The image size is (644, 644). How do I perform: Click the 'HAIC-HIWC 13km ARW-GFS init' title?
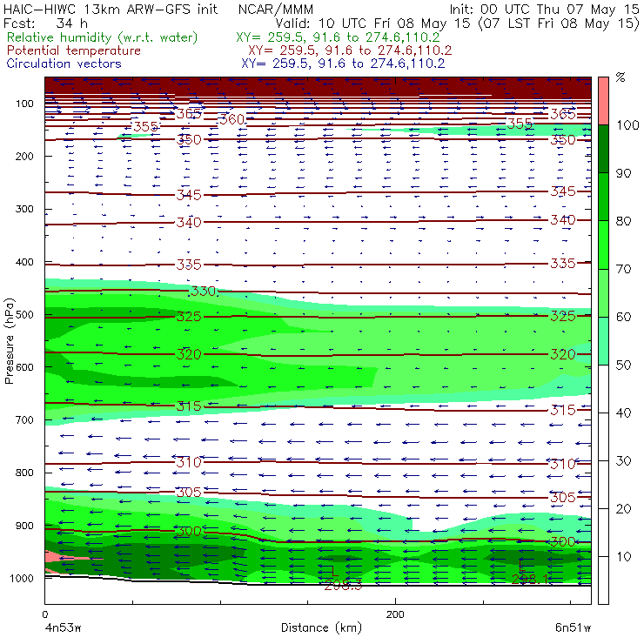(110, 9)
